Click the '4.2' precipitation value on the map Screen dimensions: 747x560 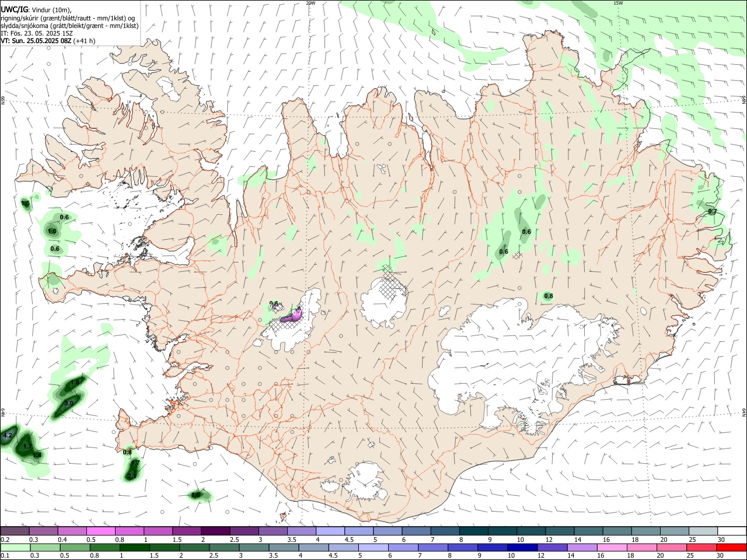pyautogui.click(x=8, y=436)
